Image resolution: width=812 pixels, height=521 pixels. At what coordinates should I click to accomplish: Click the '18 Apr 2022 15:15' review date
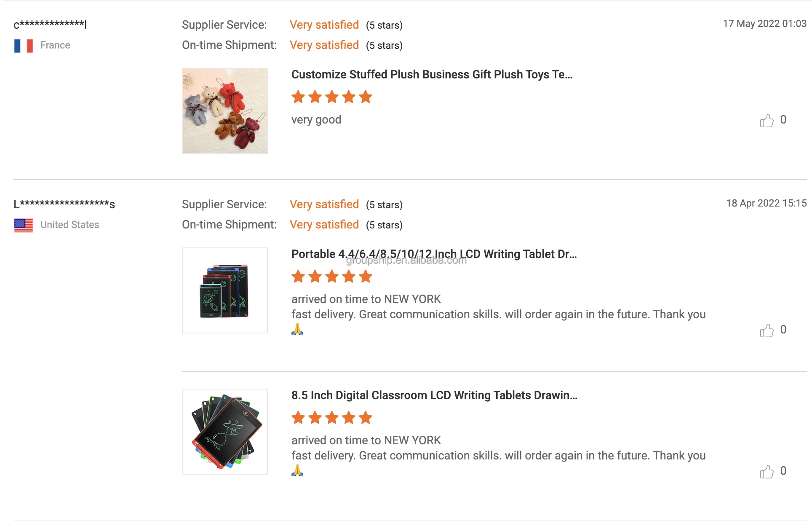[766, 203]
